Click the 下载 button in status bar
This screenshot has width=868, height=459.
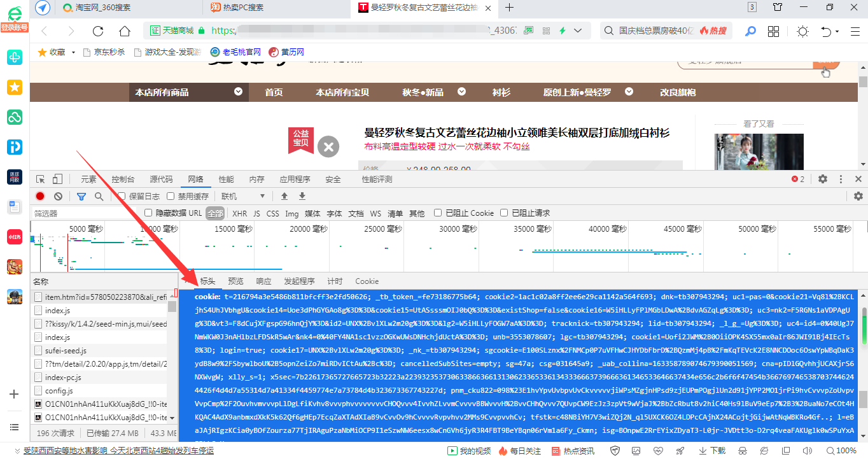[711, 451]
